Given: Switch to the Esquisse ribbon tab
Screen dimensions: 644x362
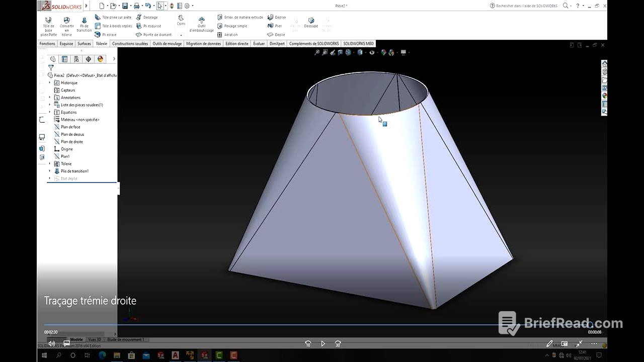Looking at the screenshot, I should point(66,44).
